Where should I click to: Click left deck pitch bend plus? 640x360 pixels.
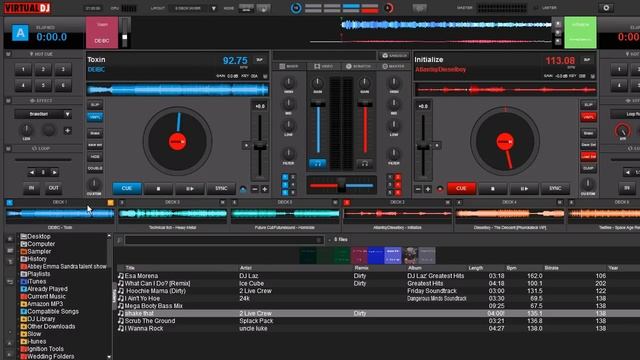[264, 189]
